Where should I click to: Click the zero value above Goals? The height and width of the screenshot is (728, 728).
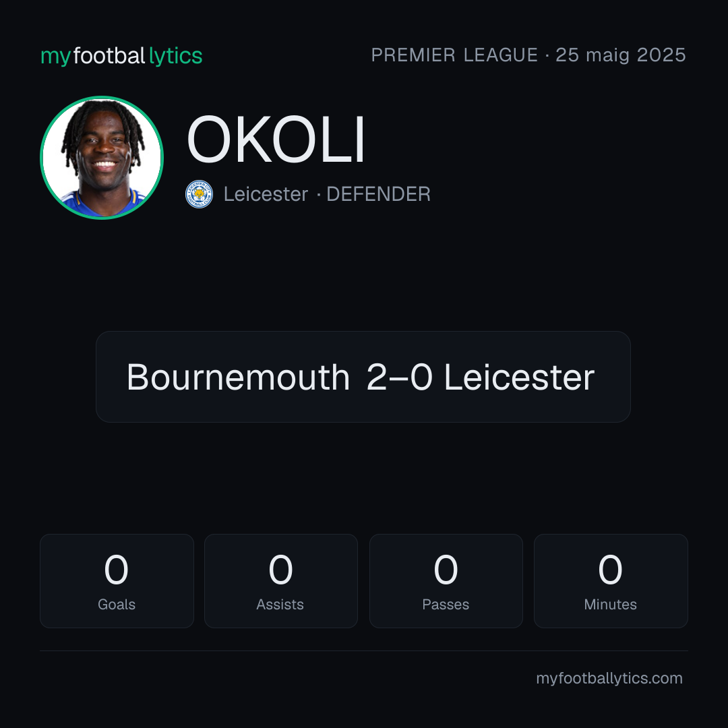(116, 569)
